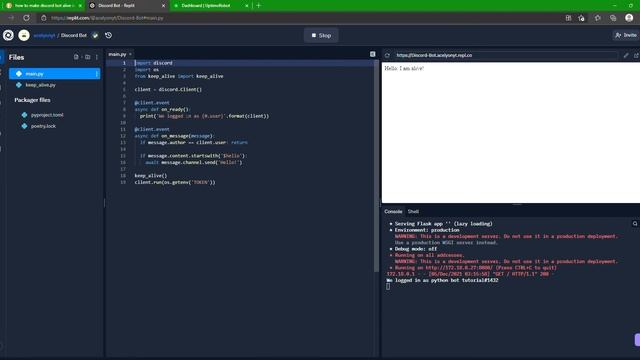This screenshot has width=640, height=360.
Task: Open a new browser tab
Action: click(x=258, y=6)
